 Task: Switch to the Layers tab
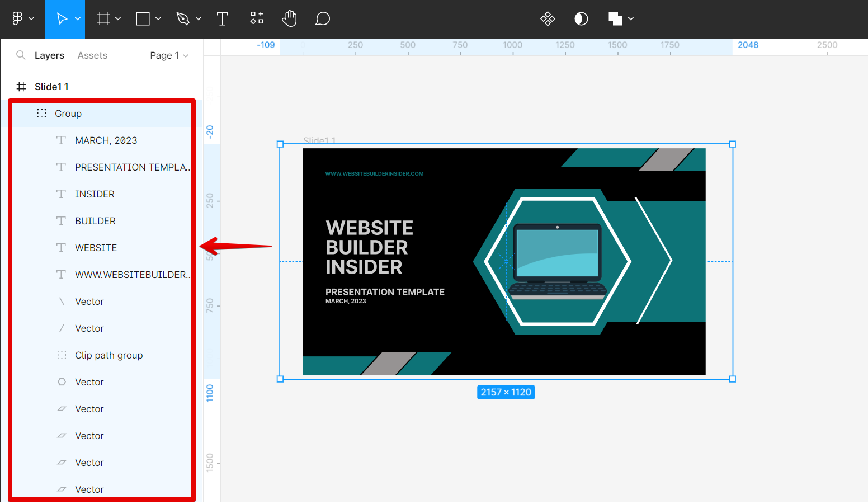49,55
